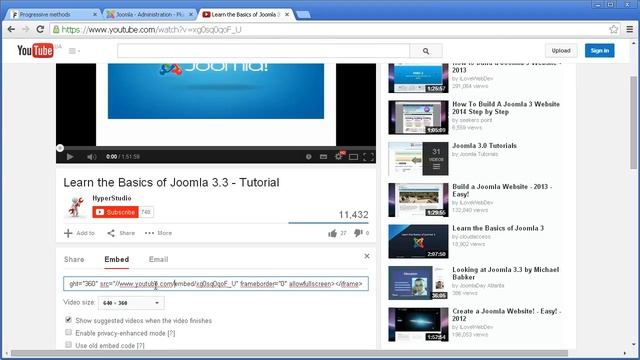The image size is (640, 360).
Task: Open thumbnail for Create a Joomla Website 2012
Action: [418, 324]
